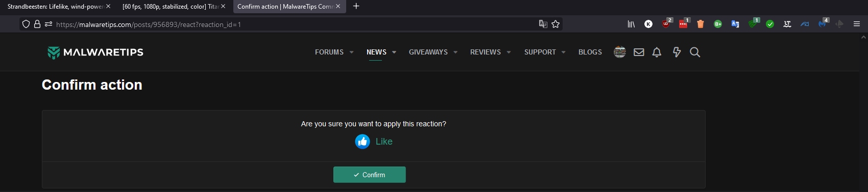This screenshot has height=192, width=868.
Task: Click the green B+ extension icon
Action: click(718, 24)
